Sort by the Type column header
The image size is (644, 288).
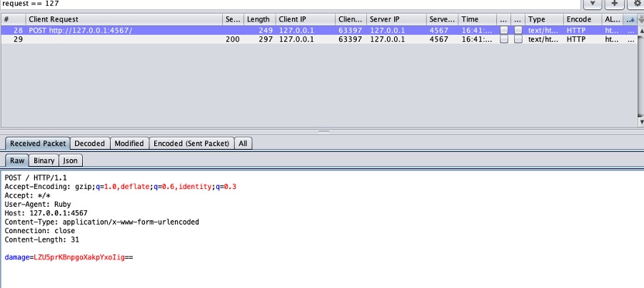point(544,19)
